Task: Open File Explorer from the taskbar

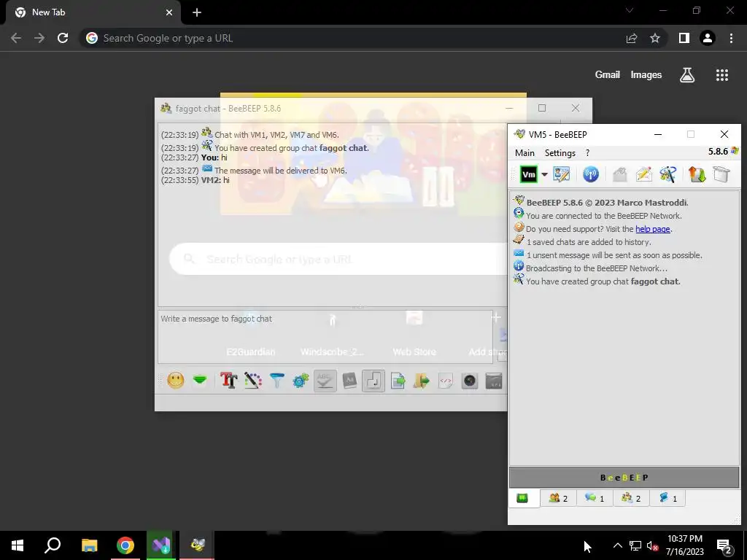Action: (x=89, y=545)
